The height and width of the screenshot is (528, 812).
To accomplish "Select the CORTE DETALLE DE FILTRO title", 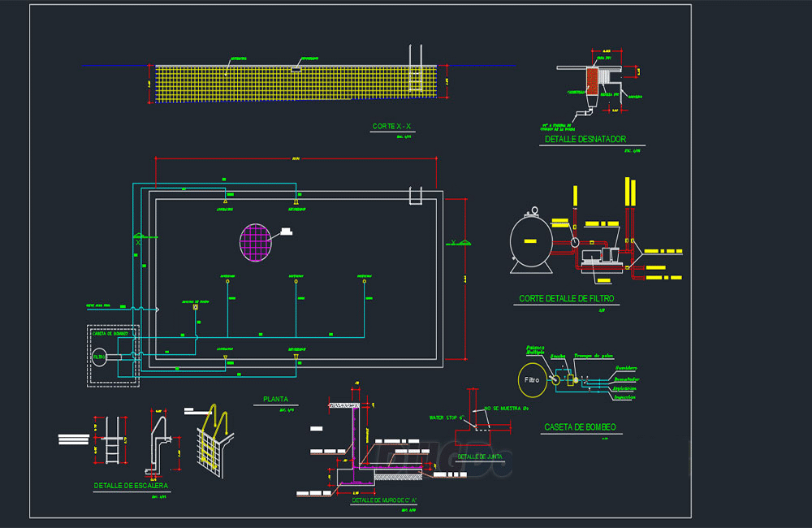I will [567, 298].
